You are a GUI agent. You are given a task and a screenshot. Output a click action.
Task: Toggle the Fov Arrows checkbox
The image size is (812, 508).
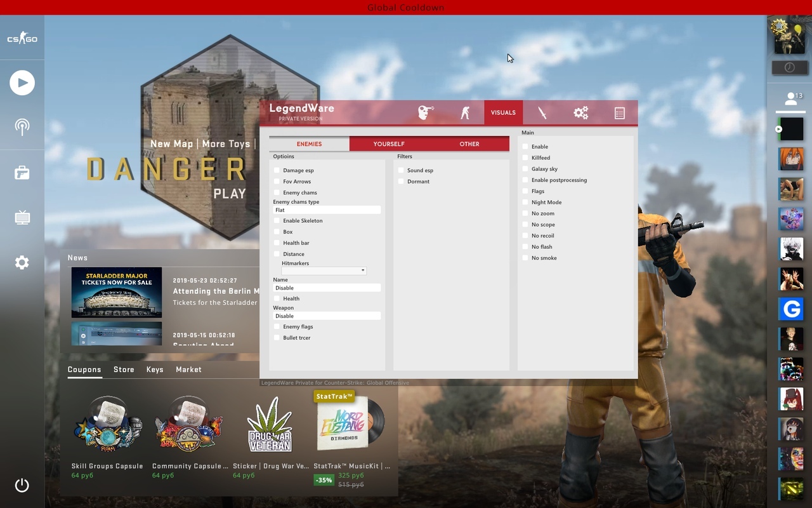[277, 182]
